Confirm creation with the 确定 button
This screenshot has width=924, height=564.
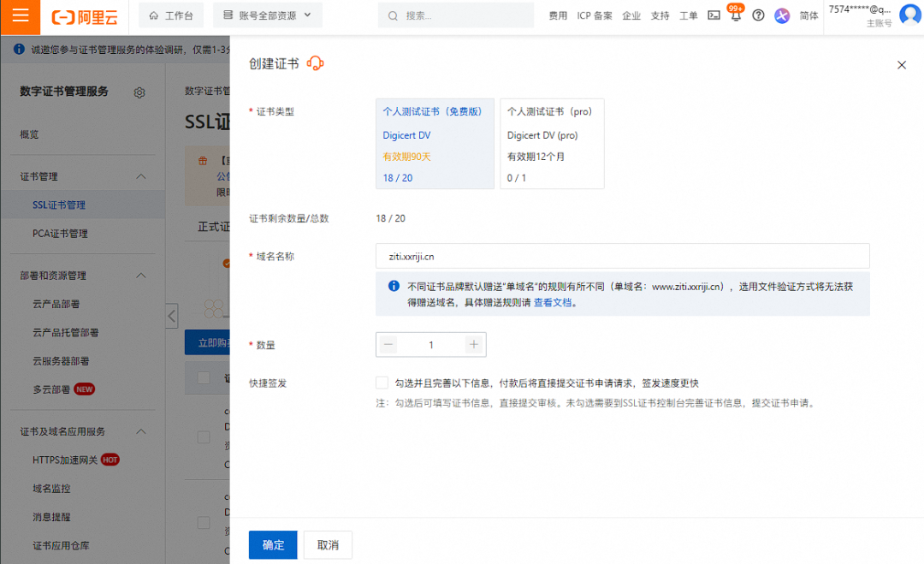pyautogui.click(x=272, y=544)
